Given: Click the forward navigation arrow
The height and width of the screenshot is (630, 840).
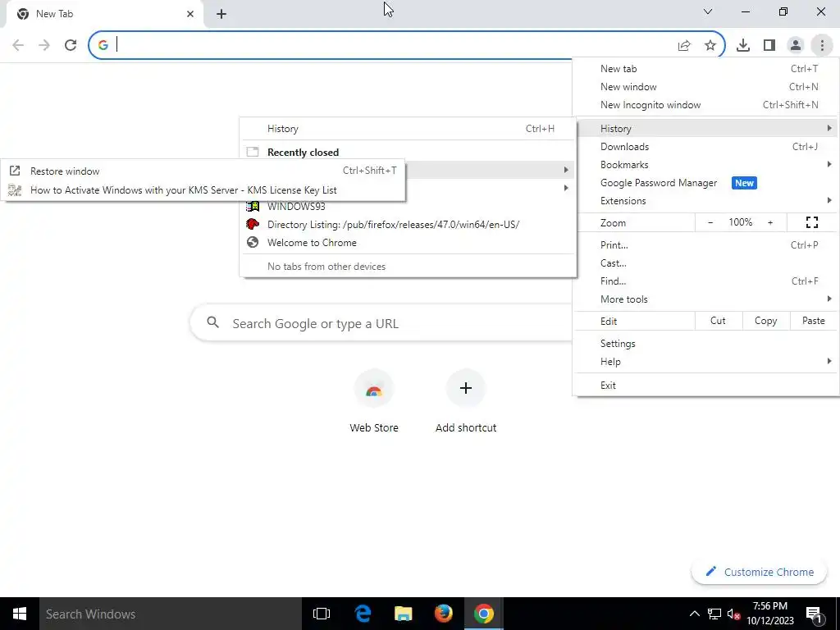Looking at the screenshot, I should [x=44, y=45].
